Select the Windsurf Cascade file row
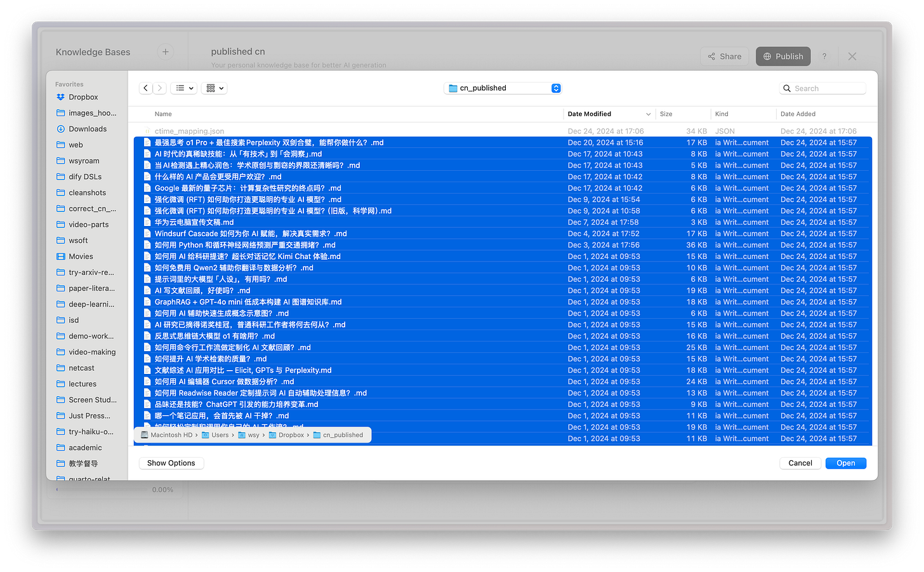 pyautogui.click(x=503, y=234)
